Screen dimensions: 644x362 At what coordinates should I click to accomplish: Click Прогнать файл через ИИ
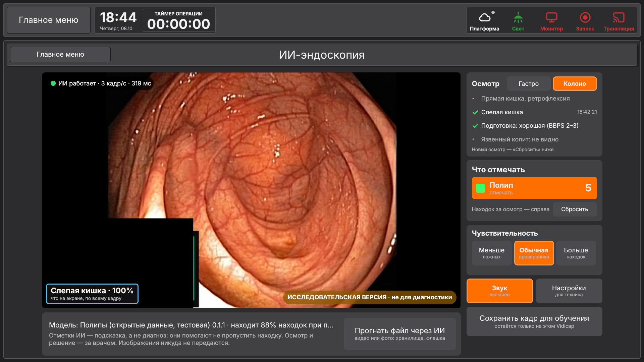[x=399, y=334]
